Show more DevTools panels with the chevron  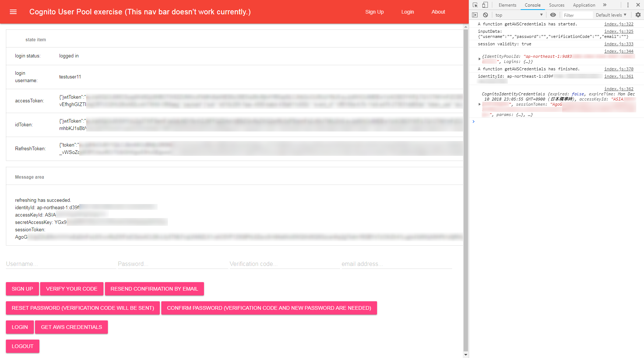[605, 5]
